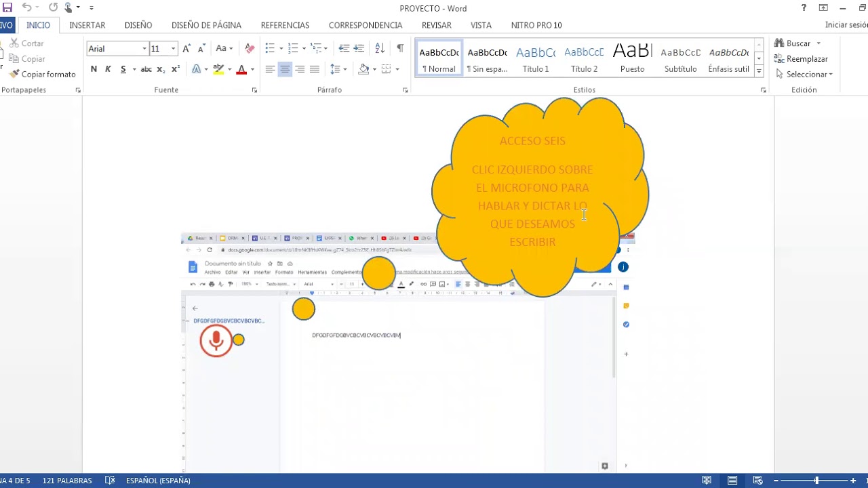868x488 pixels.
Task: Justify the paragraph text
Action: 315,69
